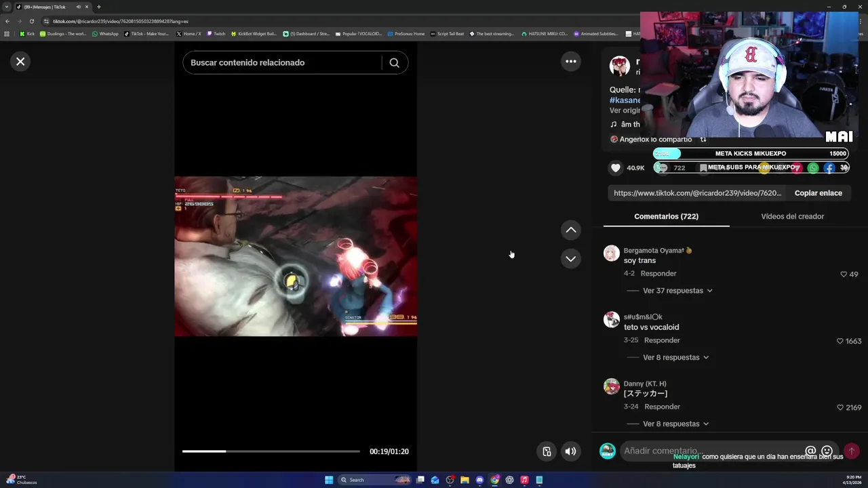Screen dimensions: 868x488
Task: Open s#u$m&lOk's profile avatar
Action: coord(612,319)
